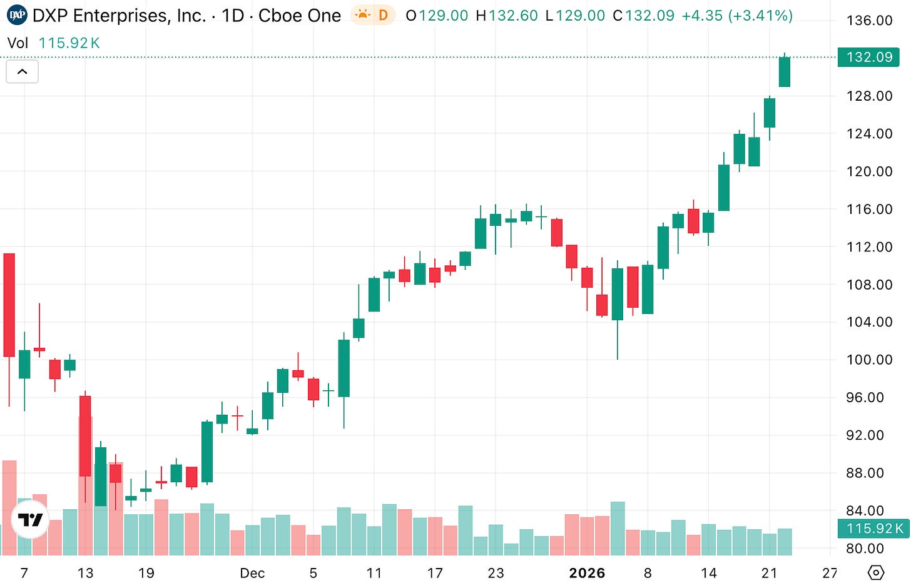Click the 115.92K label on the right axis
The image size is (911, 588).
872,529
